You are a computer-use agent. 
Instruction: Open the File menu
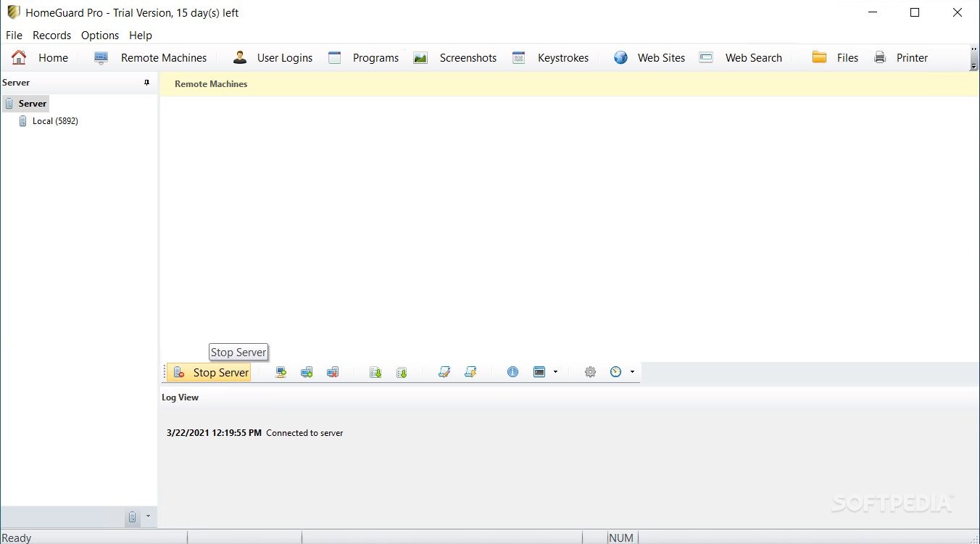click(14, 35)
